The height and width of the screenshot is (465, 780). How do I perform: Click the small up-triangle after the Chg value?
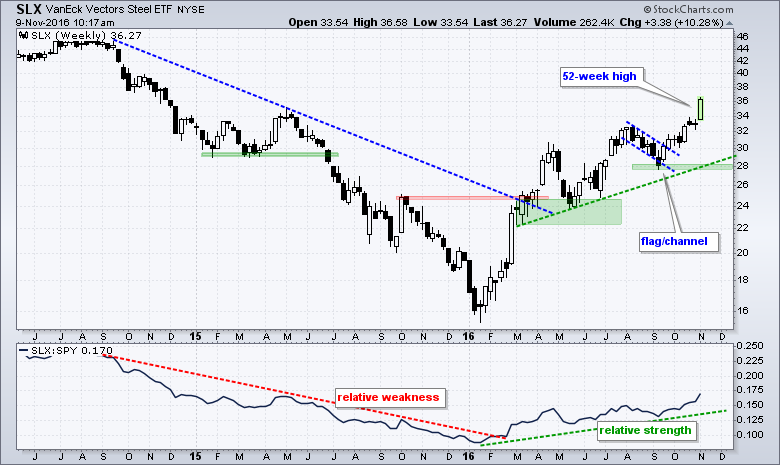pos(730,23)
